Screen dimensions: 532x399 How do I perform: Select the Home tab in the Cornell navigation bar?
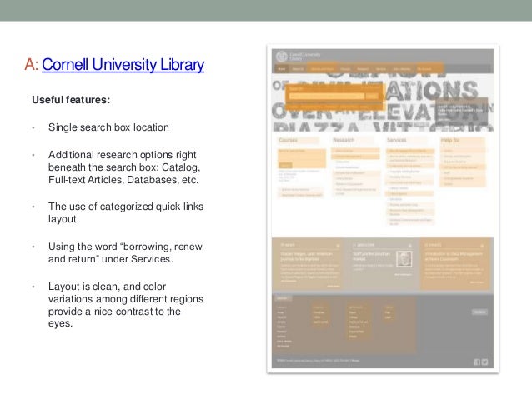pyautogui.click(x=281, y=69)
